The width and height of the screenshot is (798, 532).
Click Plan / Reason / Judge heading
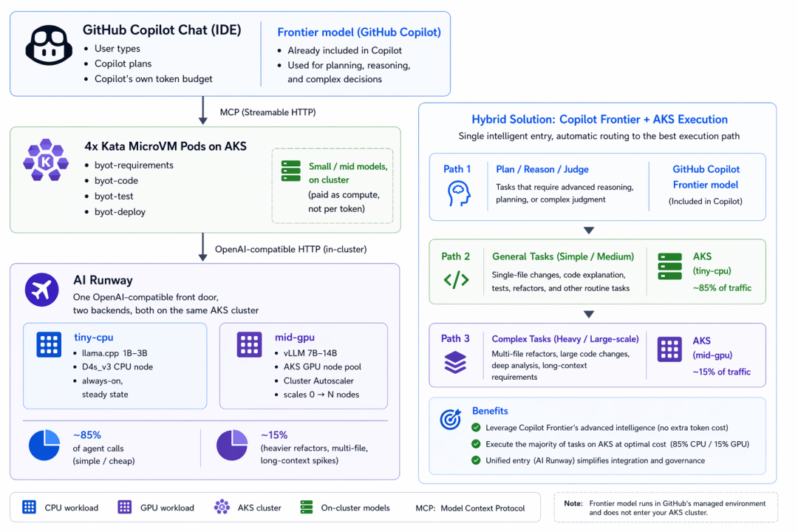click(542, 169)
